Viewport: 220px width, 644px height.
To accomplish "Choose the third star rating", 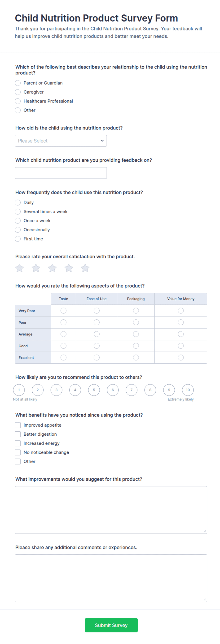I will (x=52, y=268).
